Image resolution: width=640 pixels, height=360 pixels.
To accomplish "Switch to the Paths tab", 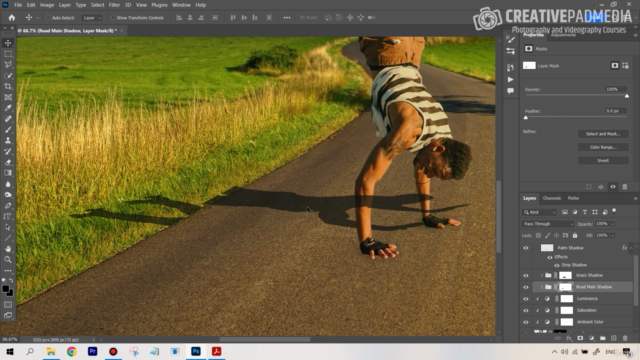I will tap(573, 198).
